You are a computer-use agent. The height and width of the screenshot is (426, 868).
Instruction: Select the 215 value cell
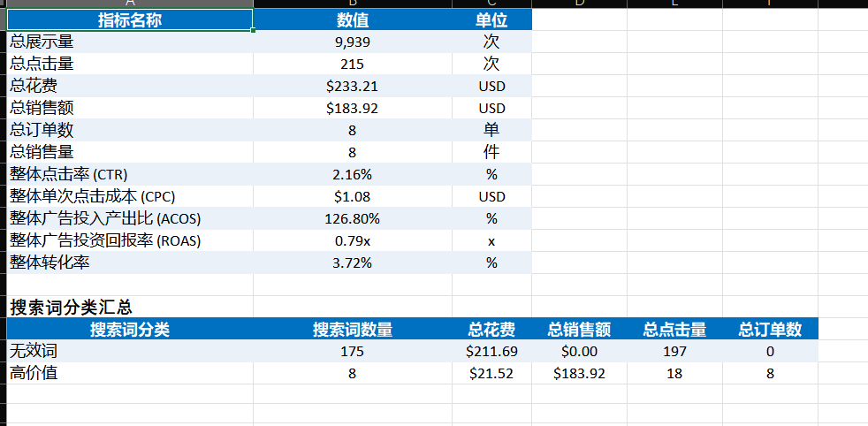coord(353,65)
